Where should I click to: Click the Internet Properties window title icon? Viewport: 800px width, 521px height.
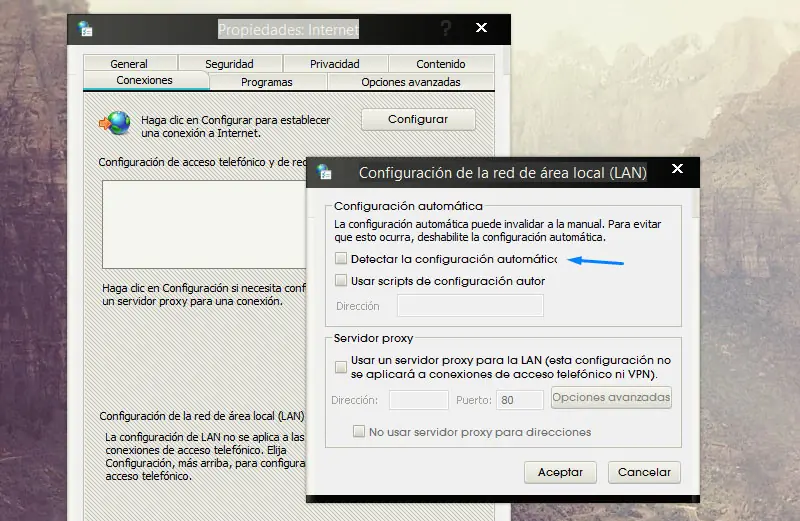(x=85, y=29)
